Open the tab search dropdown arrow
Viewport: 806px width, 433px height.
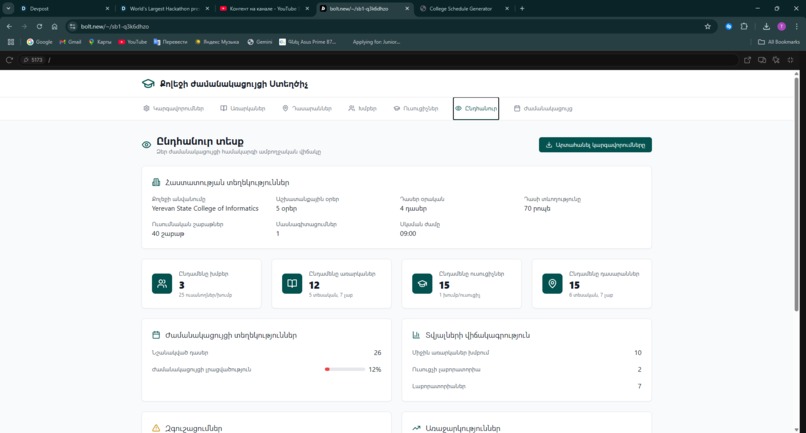click(8, 8)
